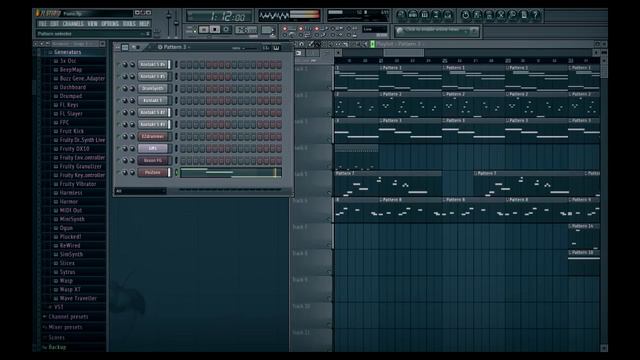640x360 pixels.
Task: Open the VIEW menu
Action: [x=92, y=24]
